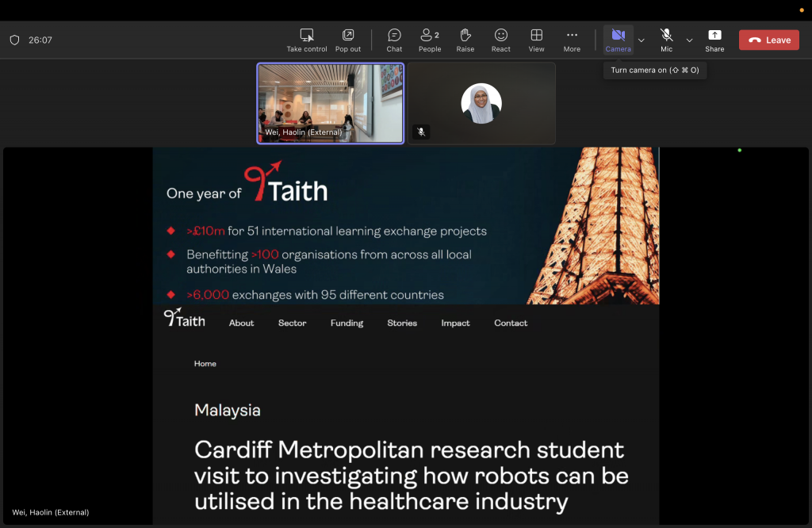Click the '>£10m' banner figure
Screen dimensions: 812x528
(x=205, y=231)
